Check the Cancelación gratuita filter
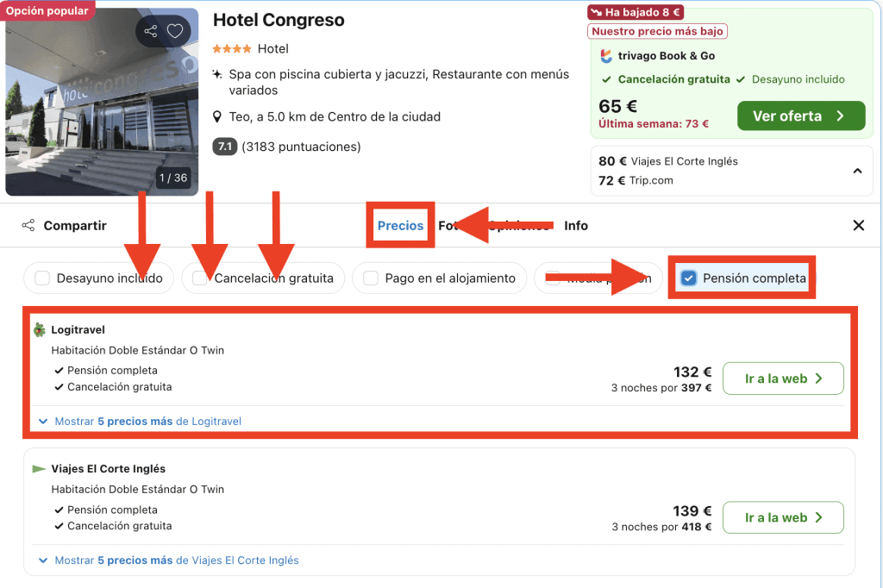The width and height of the screenshot is (883, 588). [x=199, y=278]
